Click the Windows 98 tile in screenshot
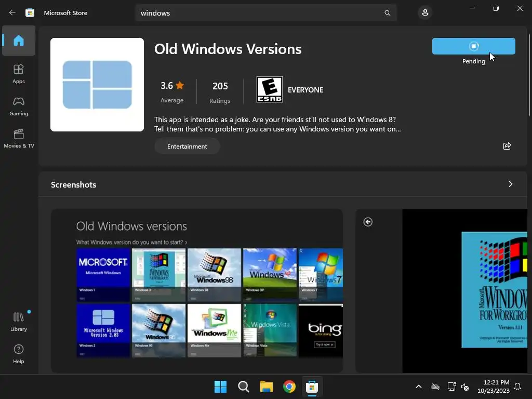Screen dimensions: 532x399 [x=214, y=275]
